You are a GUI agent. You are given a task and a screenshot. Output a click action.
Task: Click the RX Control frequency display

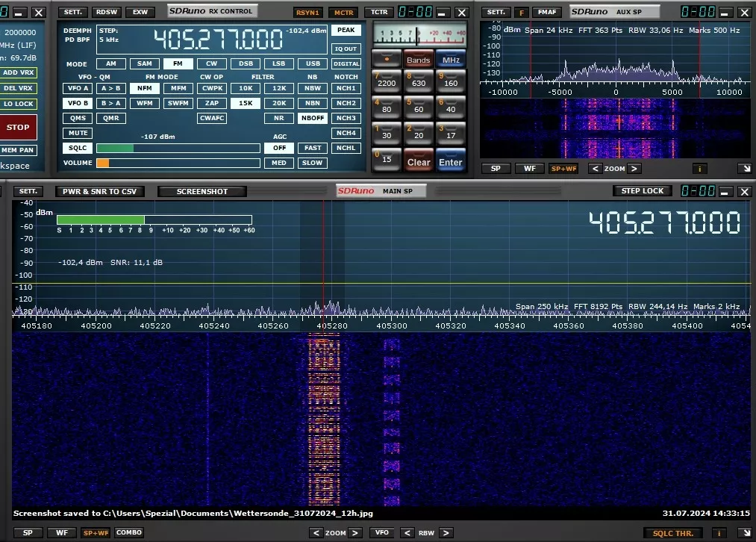point(219,39)
